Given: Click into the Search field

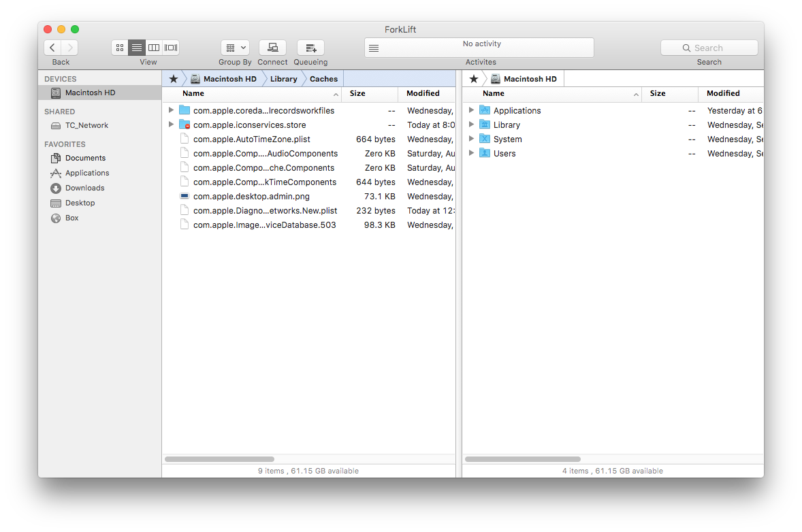Looking at the screenshot, I should coord(709,48).
